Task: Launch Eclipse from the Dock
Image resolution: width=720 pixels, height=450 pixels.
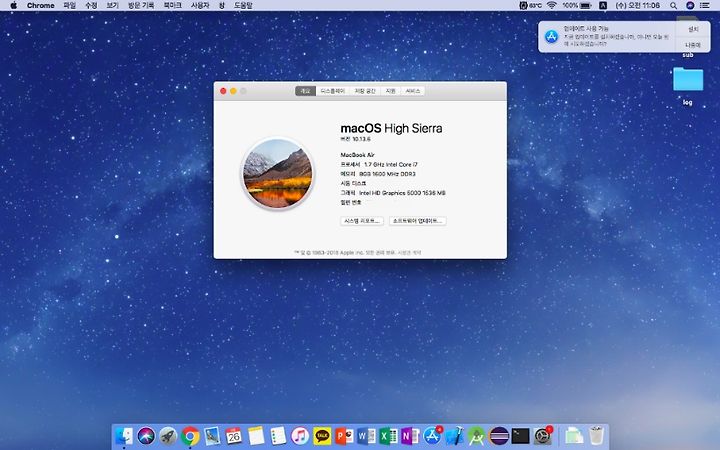Action: (x=498, y=436)
